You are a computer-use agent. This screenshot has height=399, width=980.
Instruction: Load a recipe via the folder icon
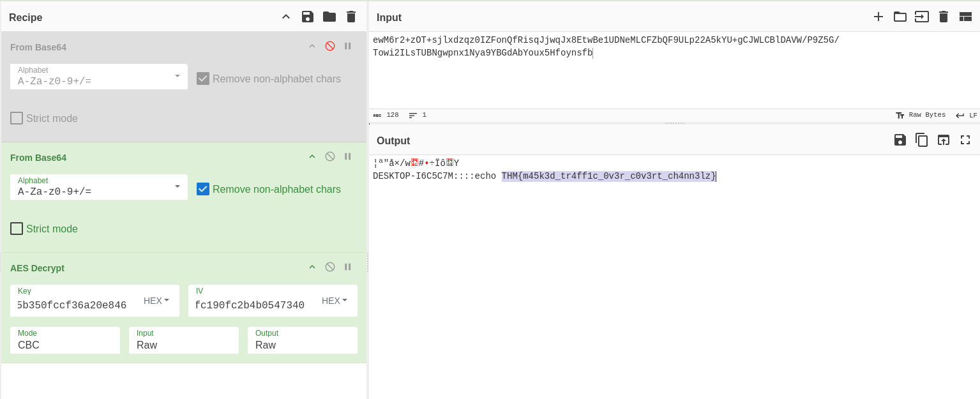pos(329,17)
